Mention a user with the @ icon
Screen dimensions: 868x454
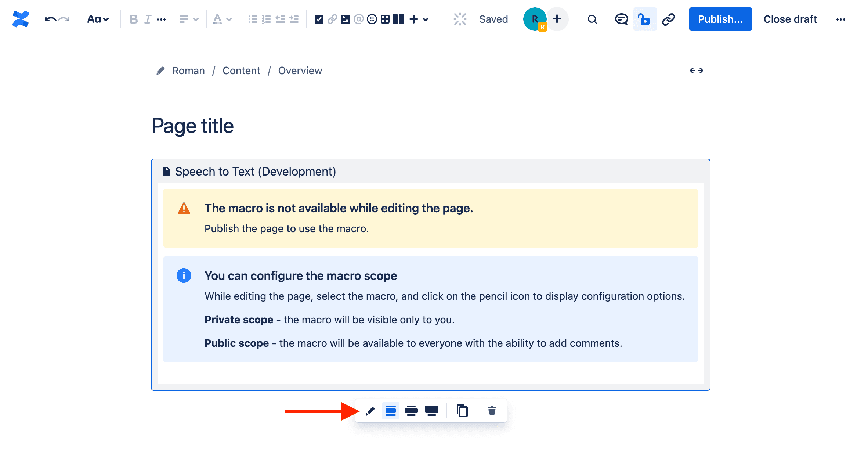pyautogui.click(x=359, y=19)
